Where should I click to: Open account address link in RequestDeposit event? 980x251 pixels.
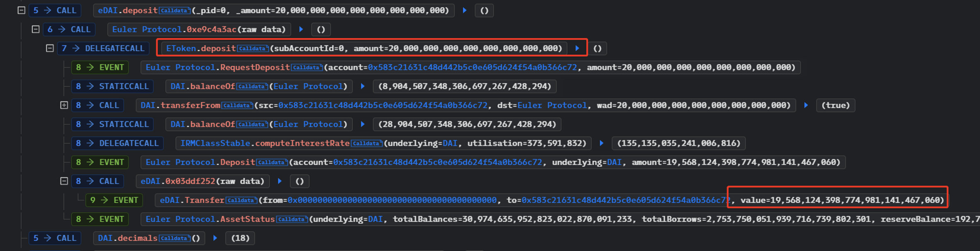tap(472, 68)
